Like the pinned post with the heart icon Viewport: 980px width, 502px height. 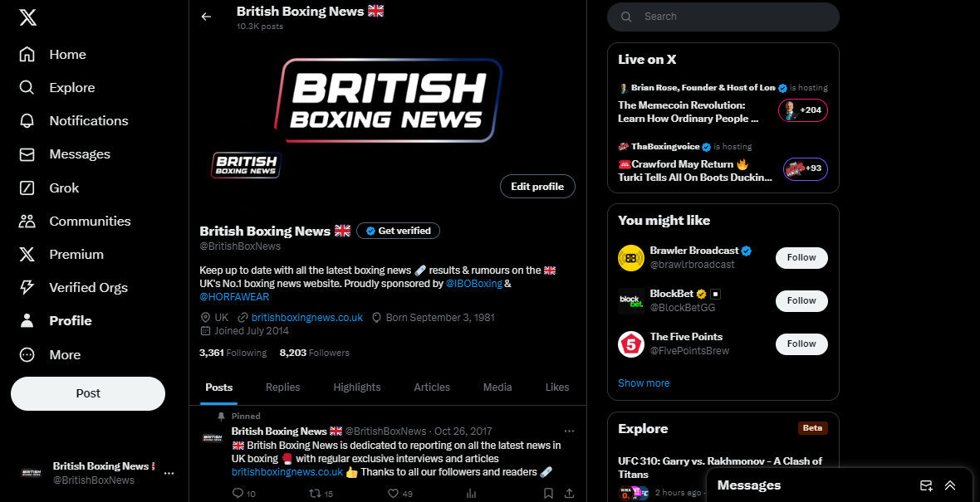[393, 493]
